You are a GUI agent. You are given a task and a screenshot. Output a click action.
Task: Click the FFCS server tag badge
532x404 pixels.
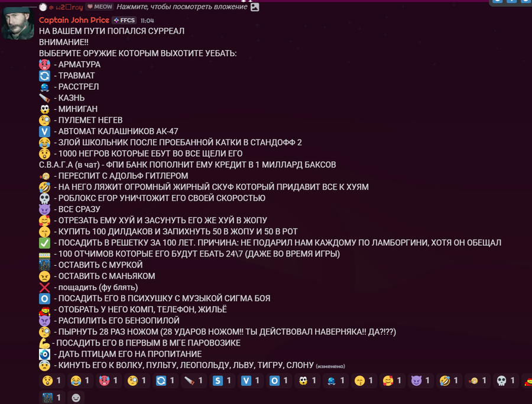(x=124, y=20)
